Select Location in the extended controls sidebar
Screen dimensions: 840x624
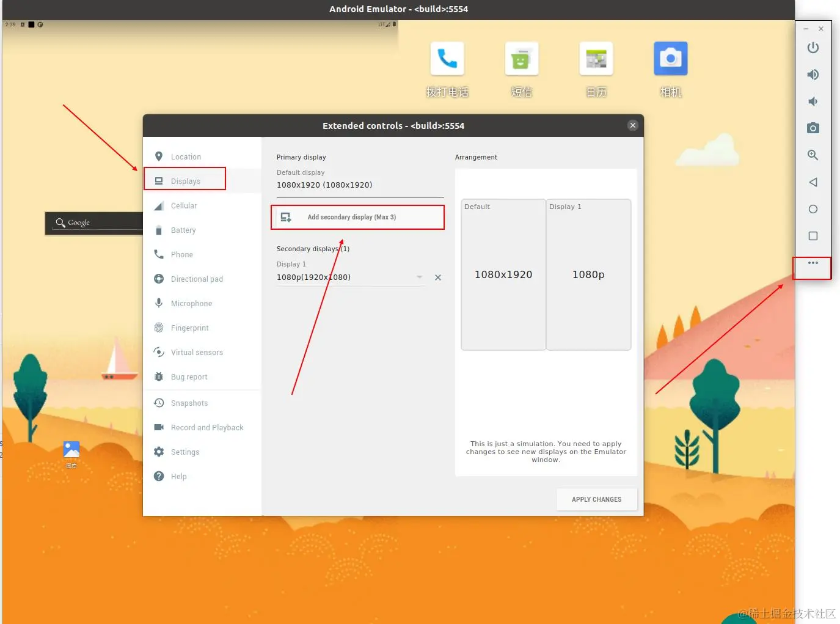(202, 156)
